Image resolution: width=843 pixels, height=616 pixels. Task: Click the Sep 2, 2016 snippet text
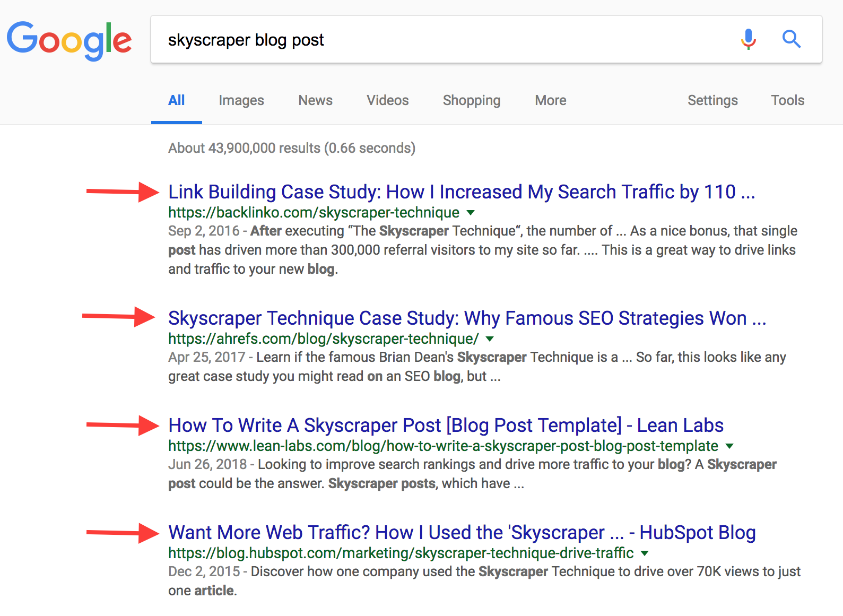coord(483,250)
